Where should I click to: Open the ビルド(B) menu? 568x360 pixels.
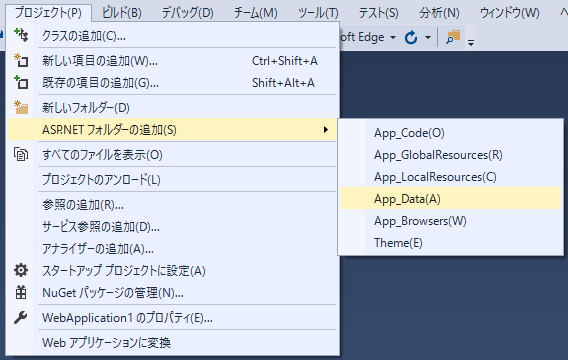coord(121,13)
